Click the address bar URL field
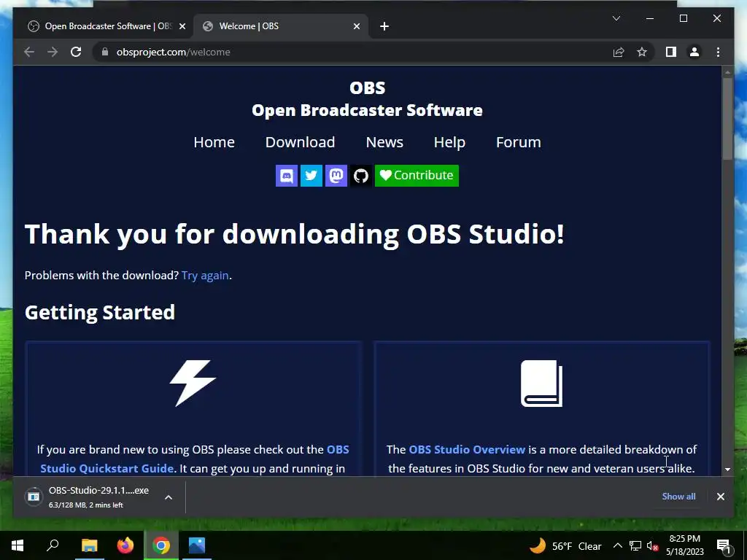 point(352,52)
